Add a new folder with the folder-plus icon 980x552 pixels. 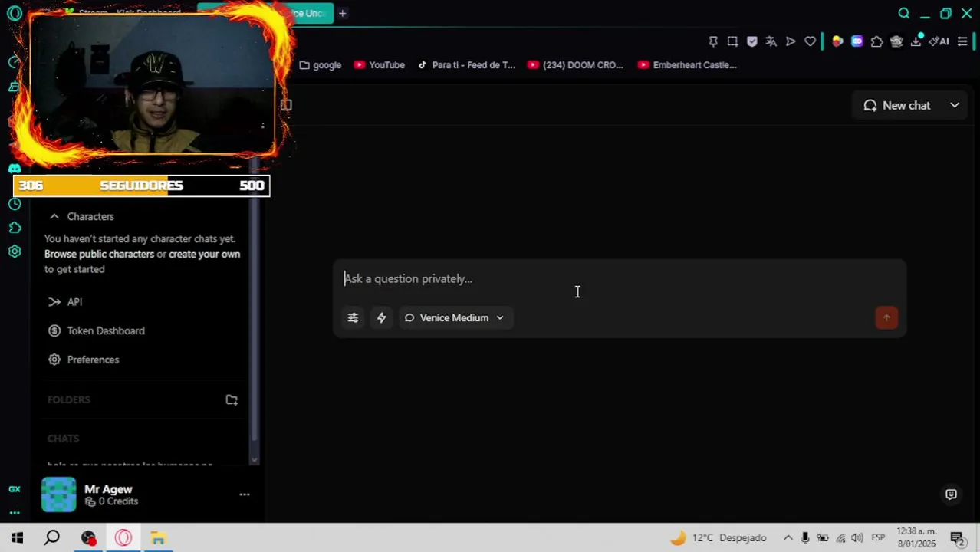pyautogui.click(x=232, y=399)
